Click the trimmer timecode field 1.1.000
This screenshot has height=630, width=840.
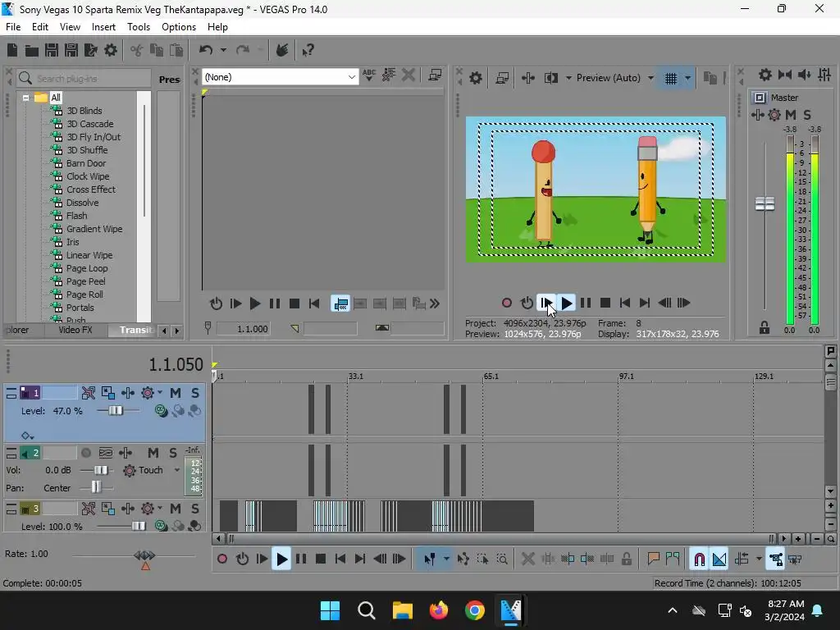[x=243, y=329]
